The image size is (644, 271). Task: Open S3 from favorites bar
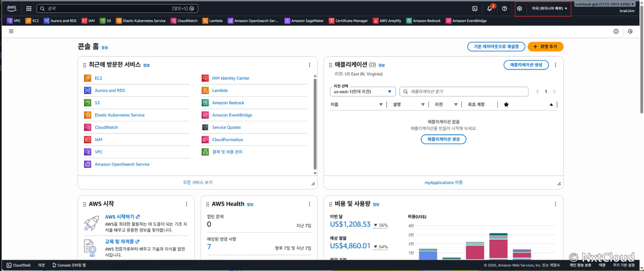(106, 21)
